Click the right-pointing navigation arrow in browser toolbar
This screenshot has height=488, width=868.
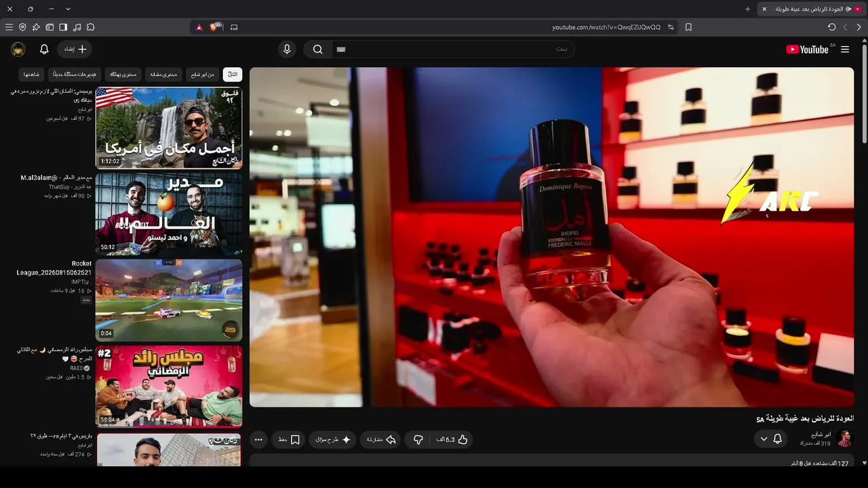(859, 27)
